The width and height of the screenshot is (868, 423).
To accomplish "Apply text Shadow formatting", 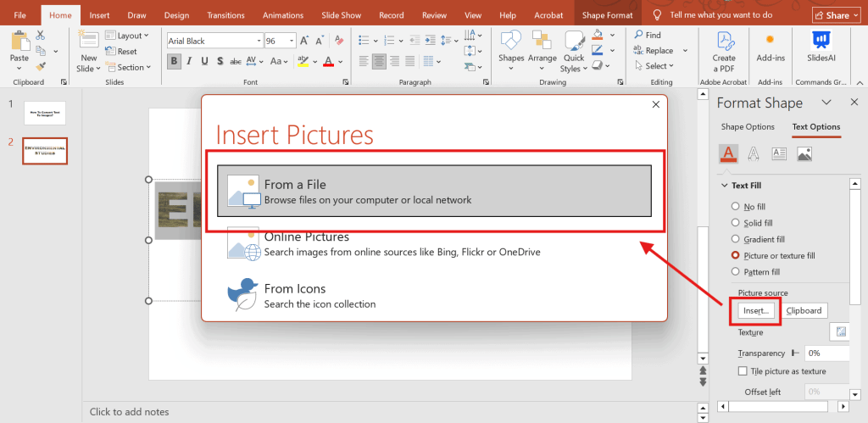I will point(220,61).
